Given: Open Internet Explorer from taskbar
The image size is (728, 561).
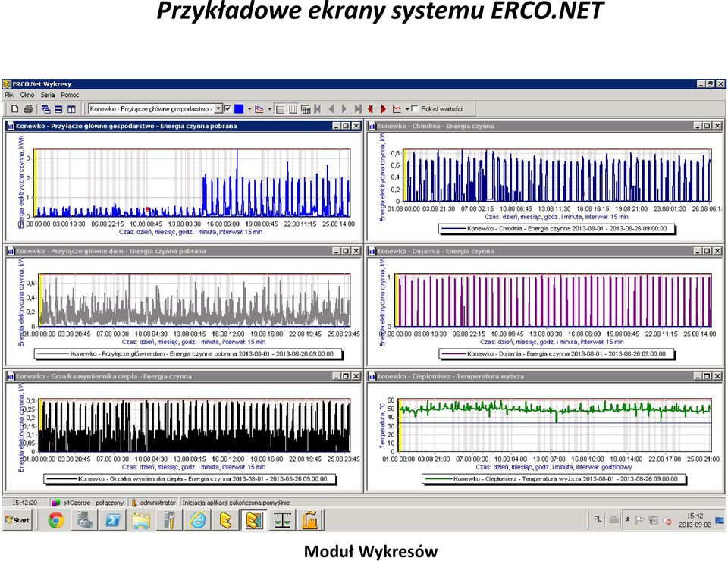Looking at the screenshot, I should pos(198,520).
